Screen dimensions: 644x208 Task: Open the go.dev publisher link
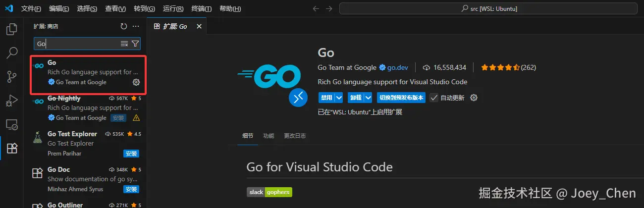pyautogui.click(x=397, y=67)
